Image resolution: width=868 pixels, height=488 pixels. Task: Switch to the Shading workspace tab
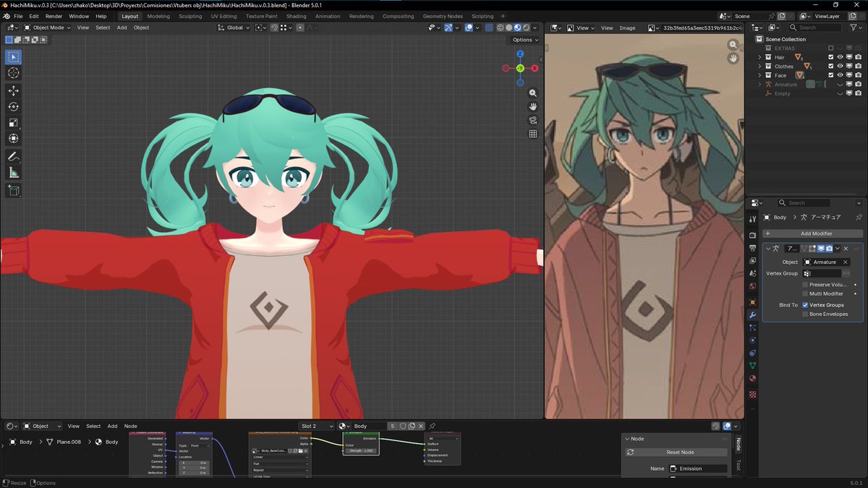tap(296, 16)
